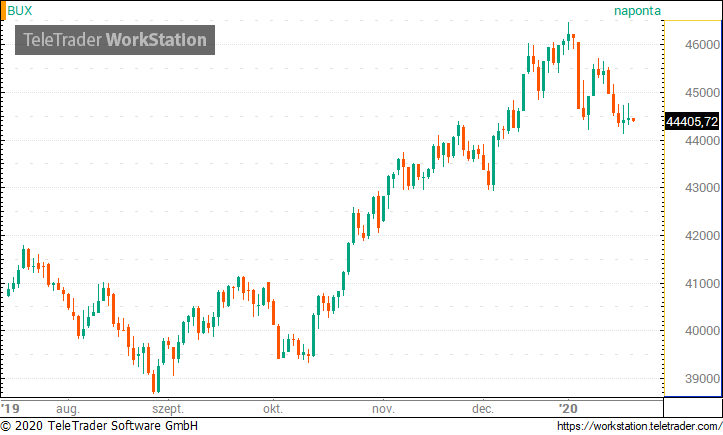Click the 46000 price axis label

click(702, 45)
